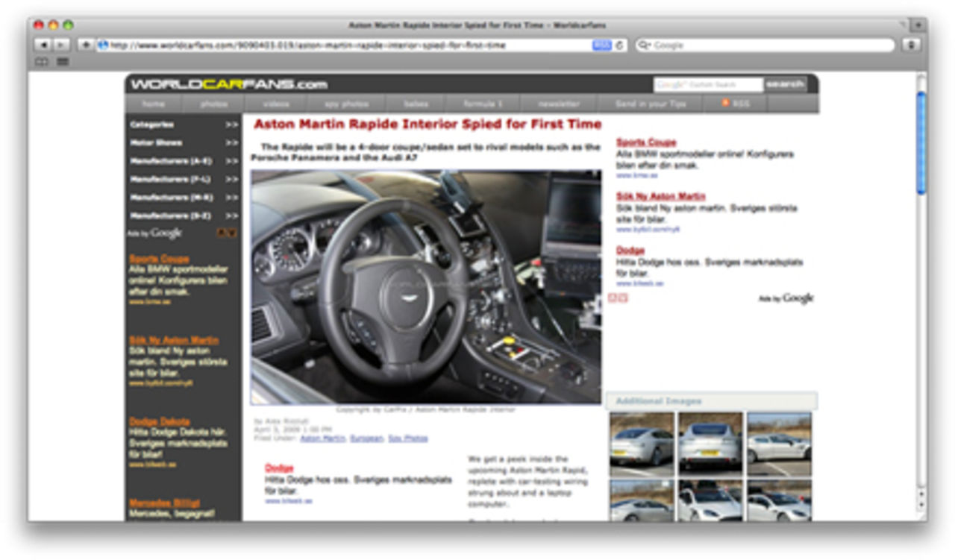The height and width of the screenshot is (560, 955).
Task: Click the RSS badge in address bar
Action: point(601,45)
